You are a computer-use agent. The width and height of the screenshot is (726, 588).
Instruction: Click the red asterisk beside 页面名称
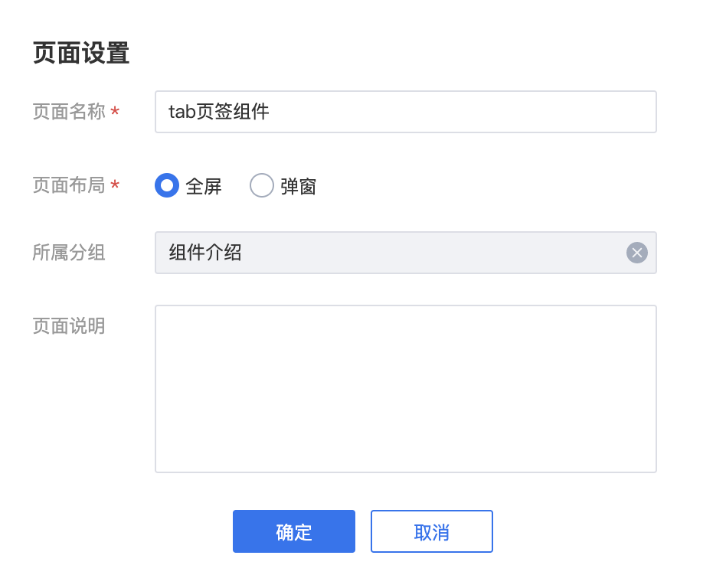click(115, 113)
